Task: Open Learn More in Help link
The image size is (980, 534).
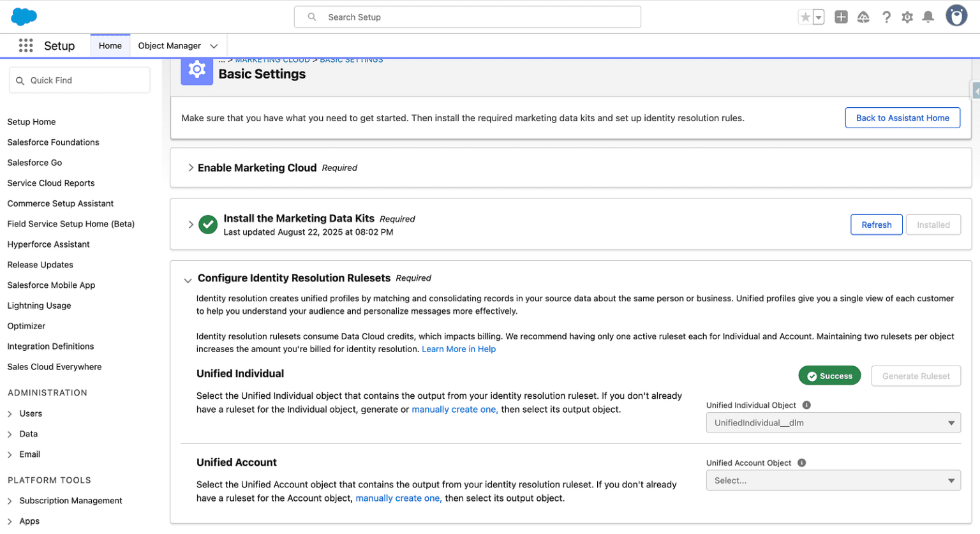Action: (459, 349)
